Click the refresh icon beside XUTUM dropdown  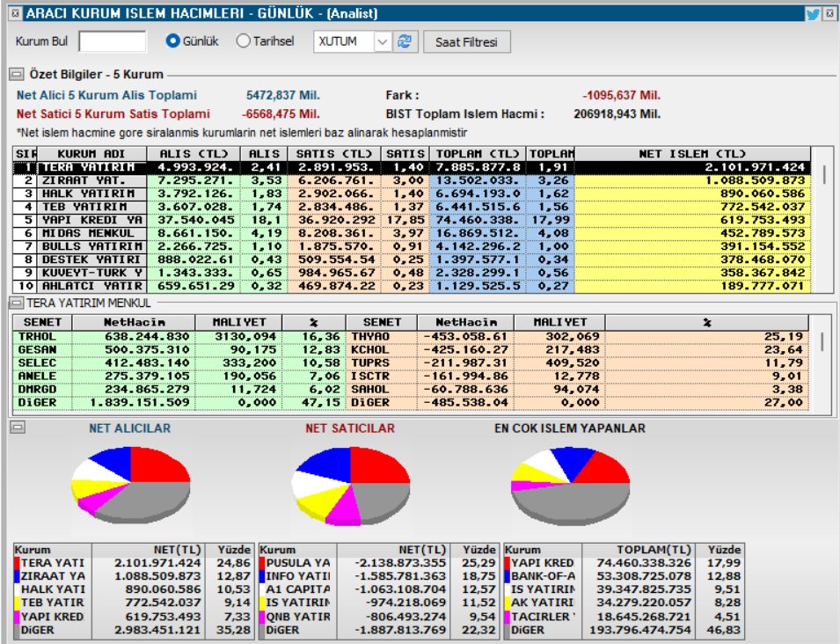click(405, 41)
